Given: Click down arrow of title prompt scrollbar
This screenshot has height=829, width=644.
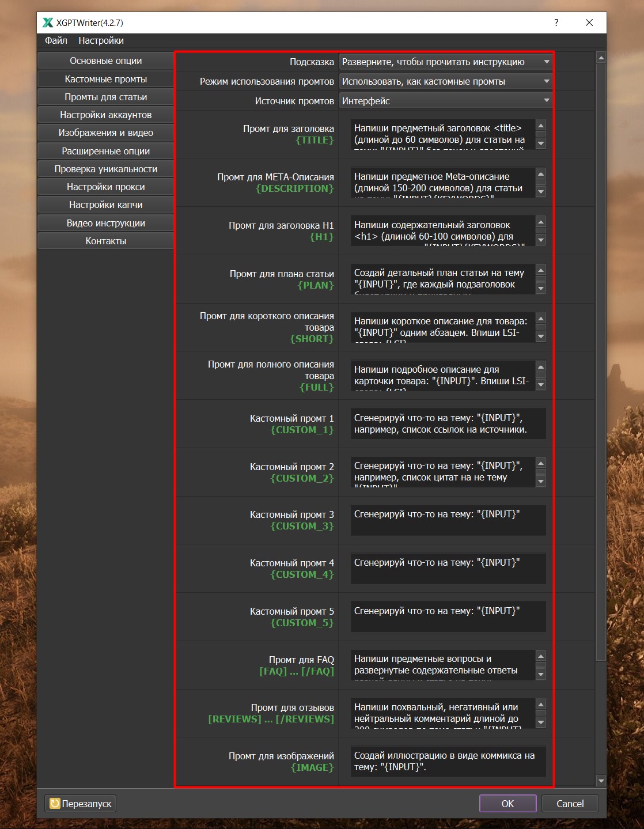Looking at the screenshot, I should [x=540, y=143].
